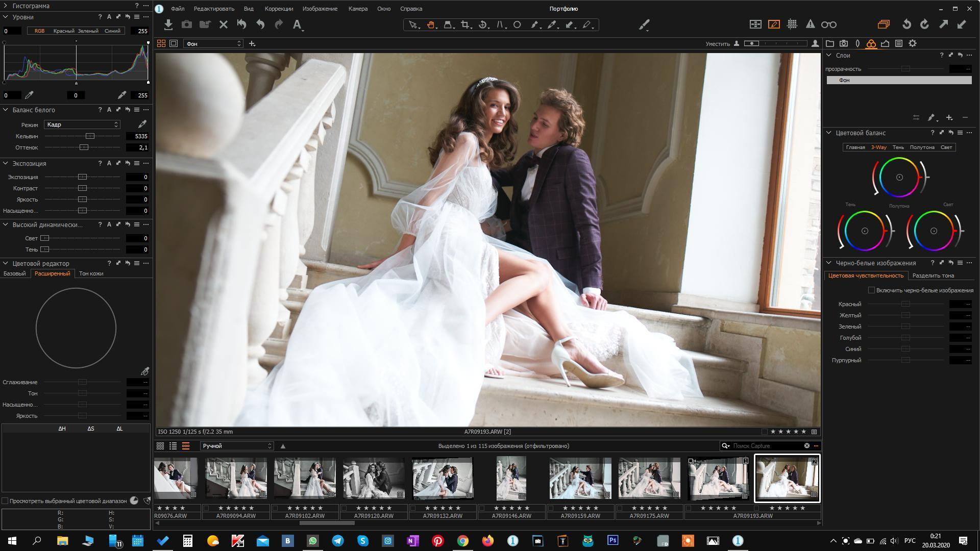Toggle the grid overlay icon
Viewport: 980px width, 551px height.
(792, 24)
